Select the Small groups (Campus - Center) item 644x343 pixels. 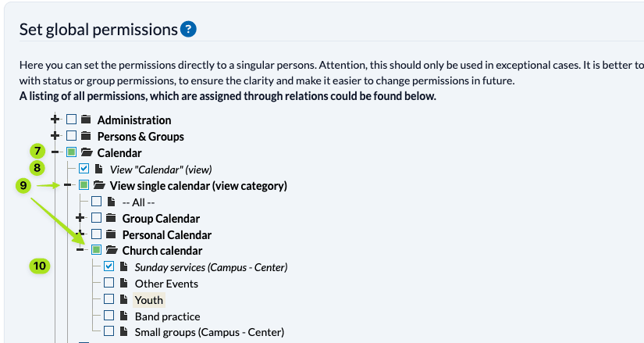pos(209,332)
